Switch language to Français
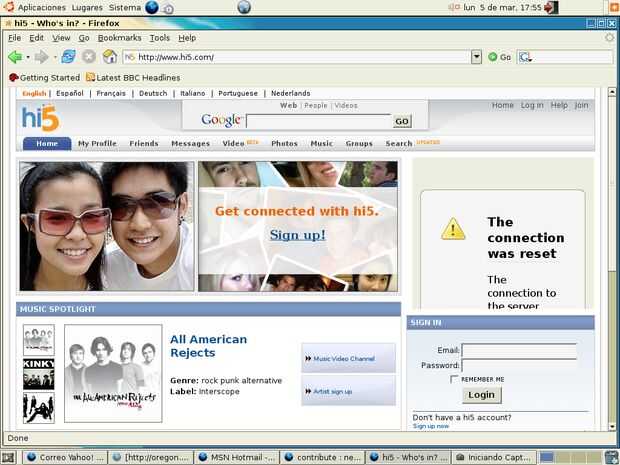620x465 pixels. click(x=111, y=93)
